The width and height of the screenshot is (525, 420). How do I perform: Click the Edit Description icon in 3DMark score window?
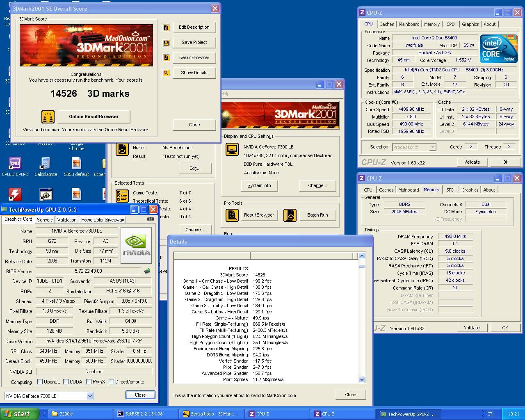166,27
